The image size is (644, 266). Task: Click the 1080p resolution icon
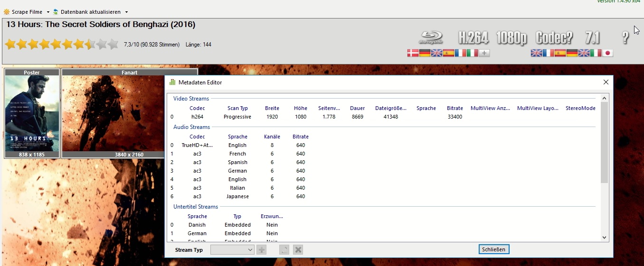[511, 37]
